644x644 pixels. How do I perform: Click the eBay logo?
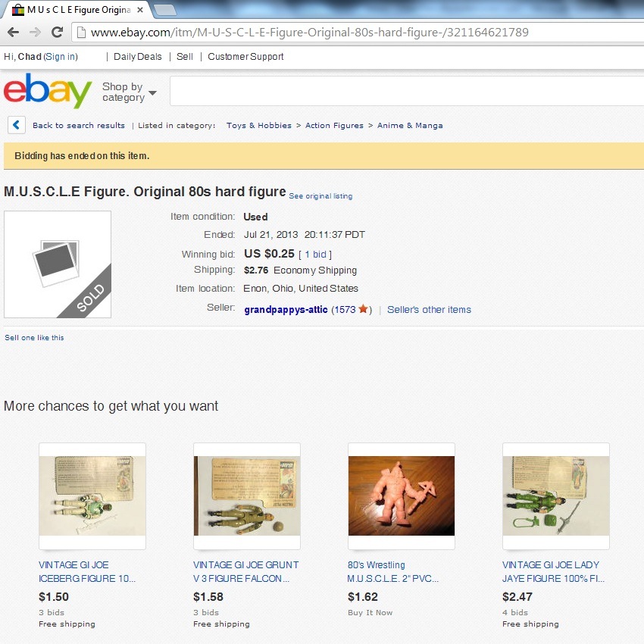(48, 91)
